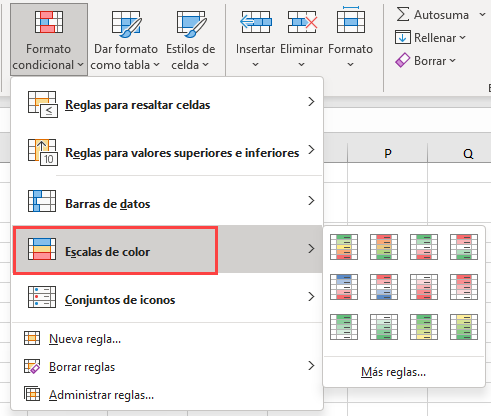Apply the white-to-green color scale

(384, 327)
